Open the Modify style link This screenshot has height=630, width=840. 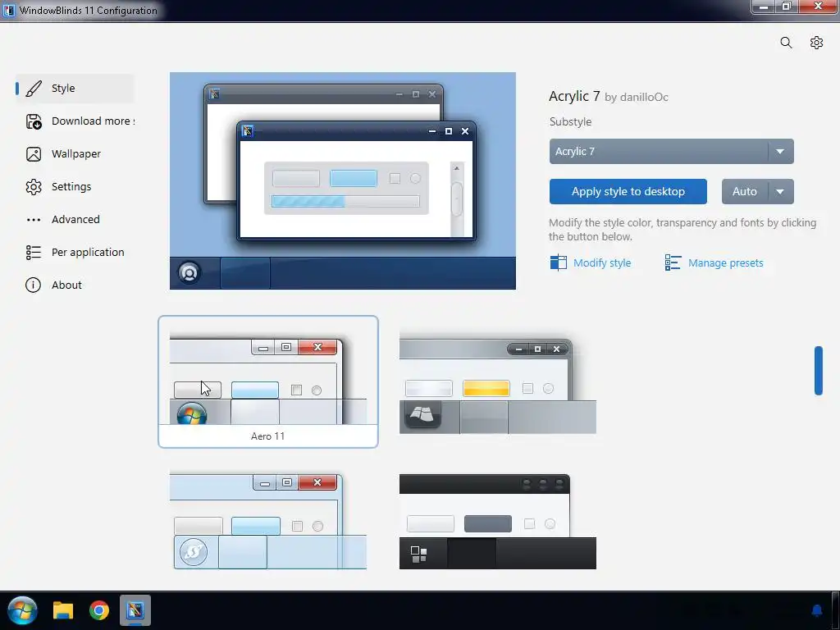click(602, 263)
